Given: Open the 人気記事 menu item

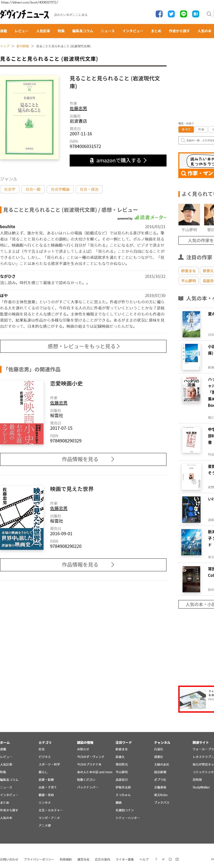Looking at the screenshot, I should (x=43, y=31).
